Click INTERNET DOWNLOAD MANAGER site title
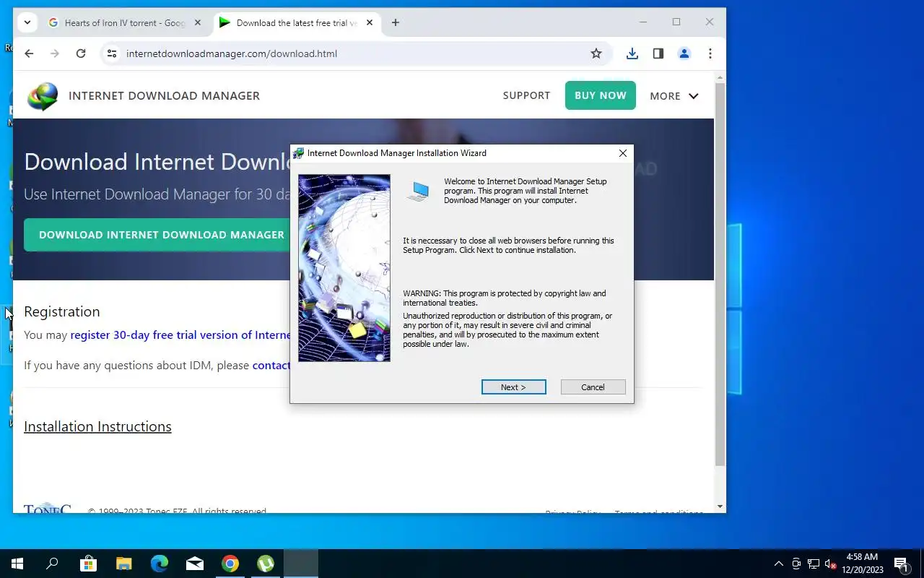Screen dimensions: 924x578 pos(164,95)
